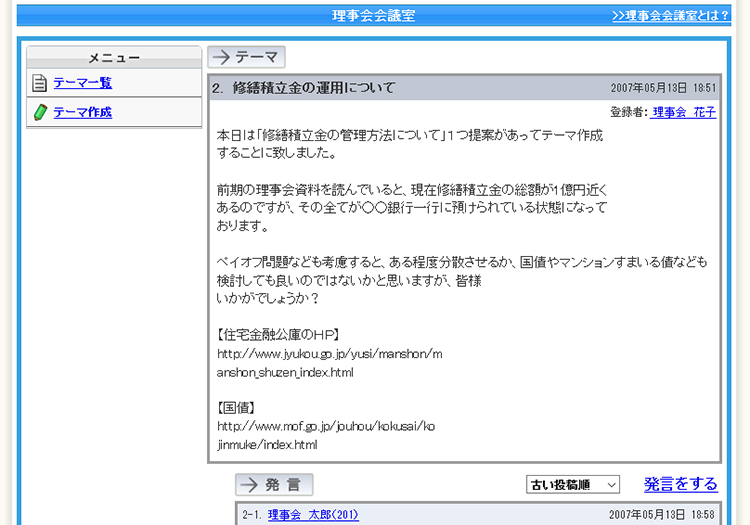Click the 理事会会議室 page title bar
Image resolution: width=750 pixels, height=525 pixels.
tap(374, 16)
